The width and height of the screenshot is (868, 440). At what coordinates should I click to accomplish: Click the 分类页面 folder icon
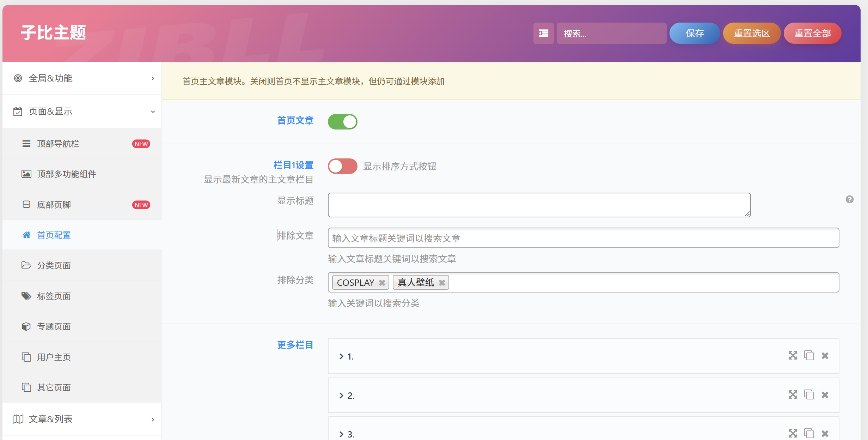click(x=26, y=265)
